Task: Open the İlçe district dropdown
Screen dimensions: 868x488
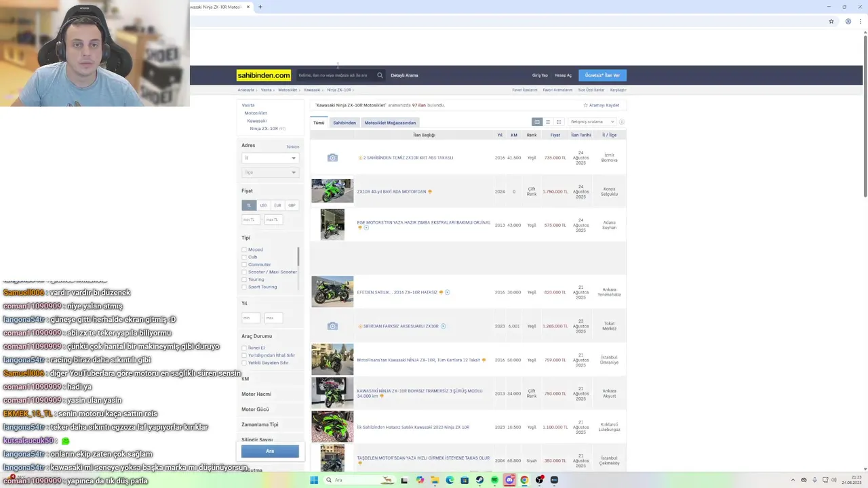Action: [x=270, y=172]
